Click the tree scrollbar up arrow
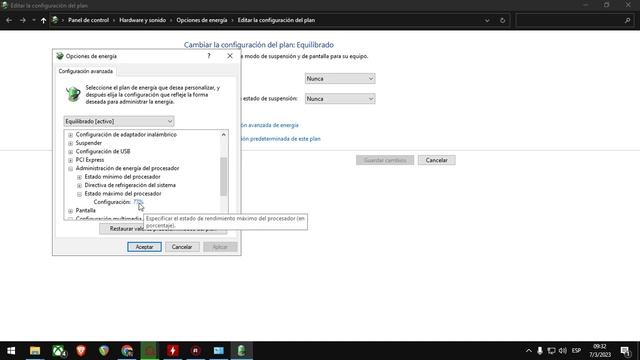 click(x=224, y=135)
